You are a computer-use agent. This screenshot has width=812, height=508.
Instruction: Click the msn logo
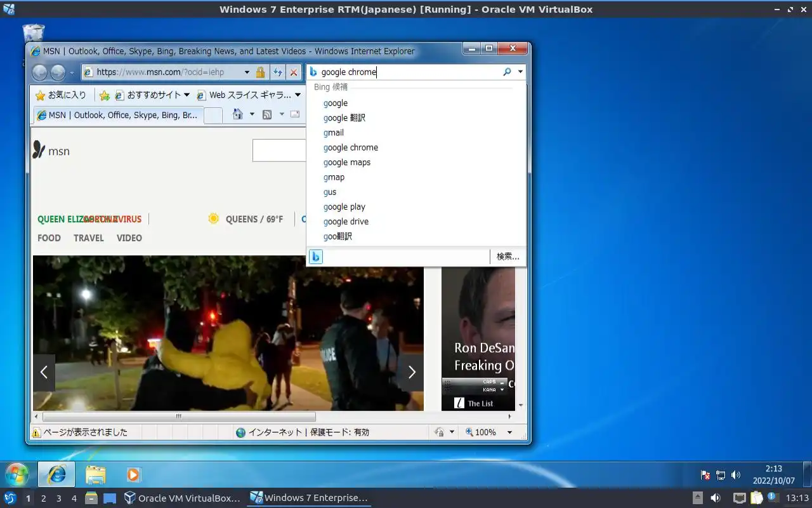pos(51,150)
